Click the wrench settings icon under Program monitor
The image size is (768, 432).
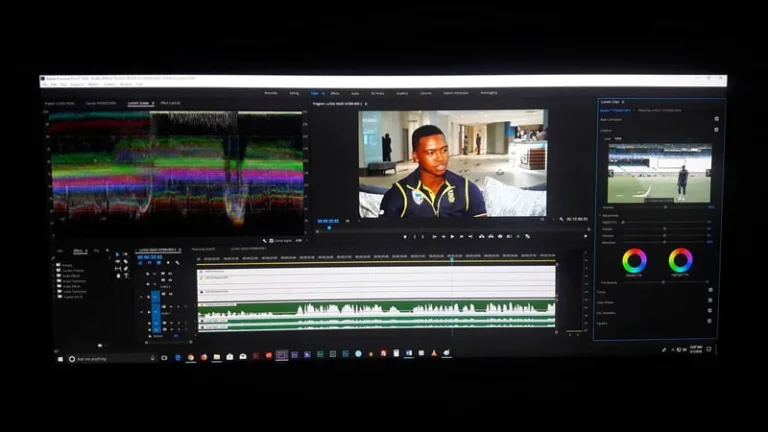click(x=265, y=241)
